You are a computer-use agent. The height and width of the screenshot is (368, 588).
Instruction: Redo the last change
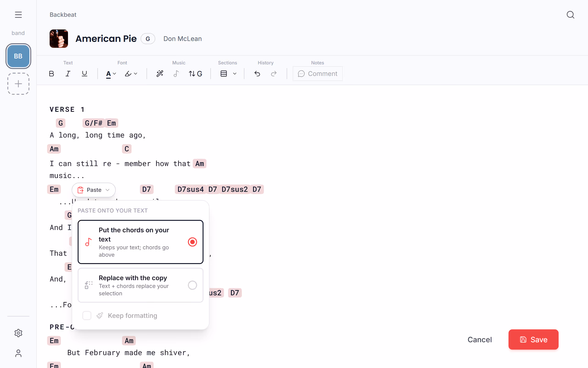[x=274, y=74]
